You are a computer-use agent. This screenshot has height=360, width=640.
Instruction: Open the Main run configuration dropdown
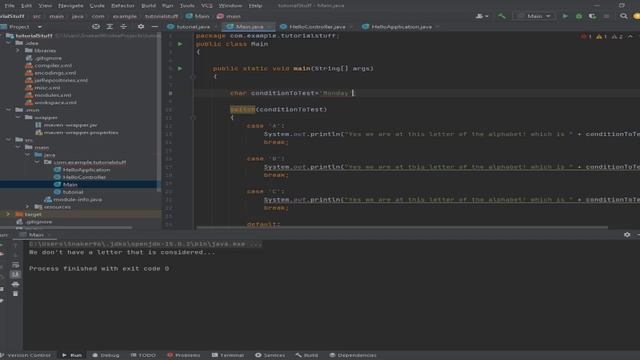pos(534,16)
